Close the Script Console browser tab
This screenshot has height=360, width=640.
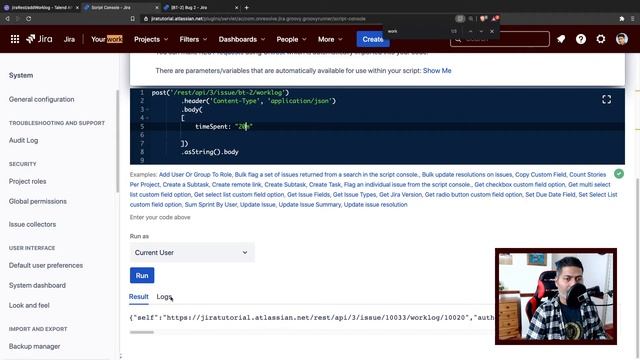pos(157,7)
